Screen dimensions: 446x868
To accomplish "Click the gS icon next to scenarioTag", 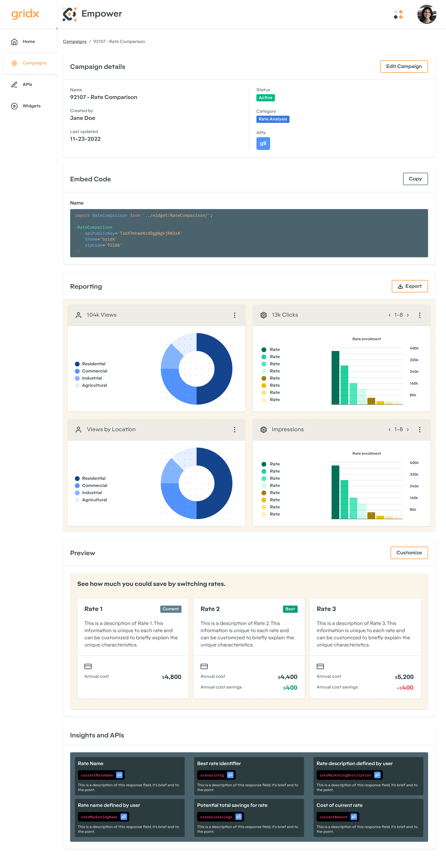I will click(x=230, y=775).
